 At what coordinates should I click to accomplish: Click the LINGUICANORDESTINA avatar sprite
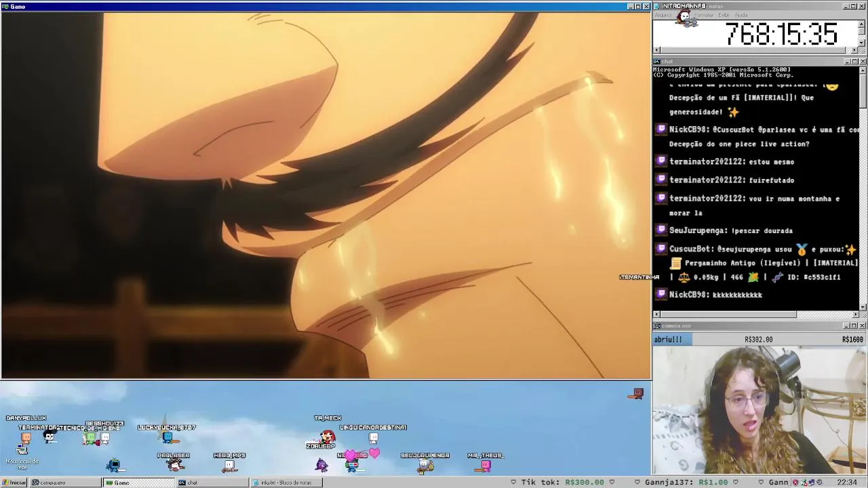[373, 438]
